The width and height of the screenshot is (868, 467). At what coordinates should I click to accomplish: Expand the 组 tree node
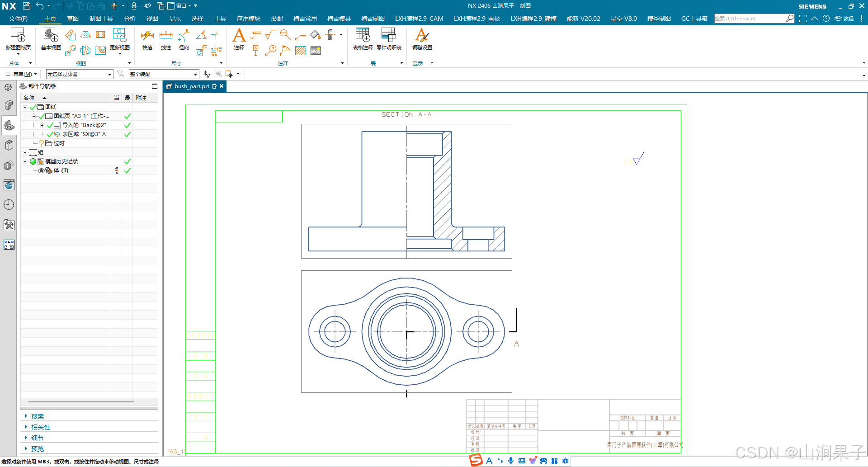tap(25, 152)
